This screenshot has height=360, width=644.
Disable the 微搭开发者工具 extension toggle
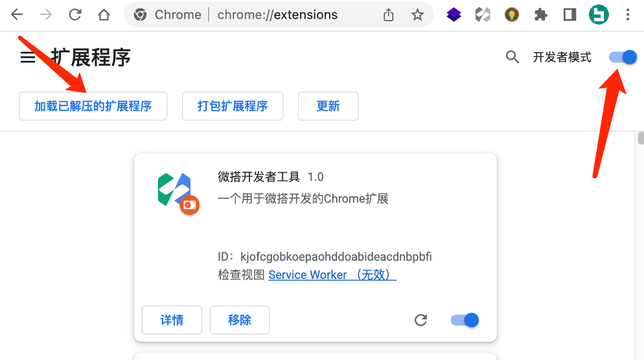pyautogui.click(x=465, y=321)
